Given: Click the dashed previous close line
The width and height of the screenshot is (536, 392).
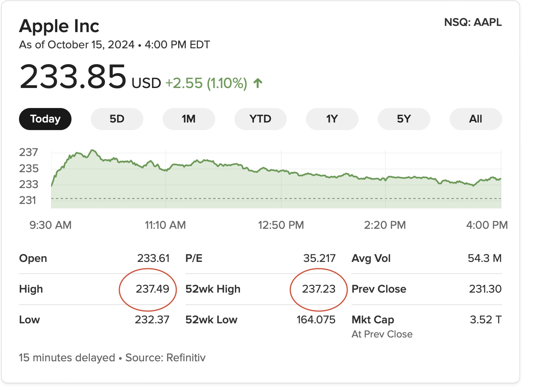Looking at the screenshot, I should click(276, 198).
